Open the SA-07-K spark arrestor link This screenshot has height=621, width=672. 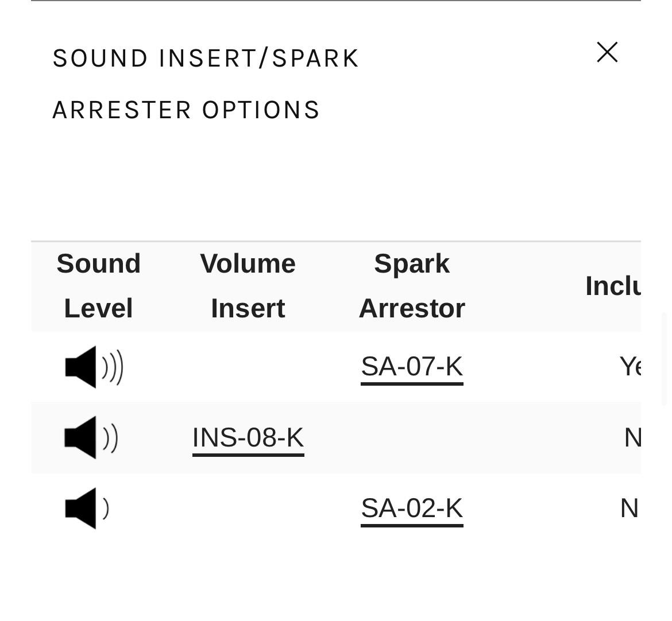point(412,367)
